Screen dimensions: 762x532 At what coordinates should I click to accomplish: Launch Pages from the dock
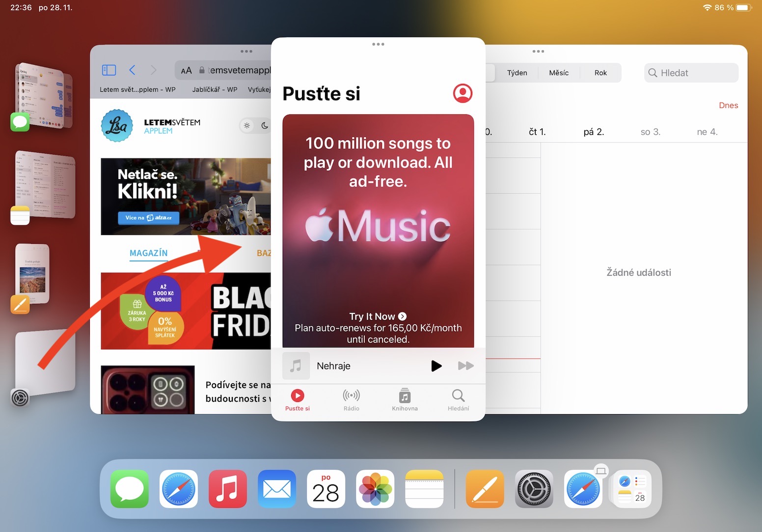[485, 489]
